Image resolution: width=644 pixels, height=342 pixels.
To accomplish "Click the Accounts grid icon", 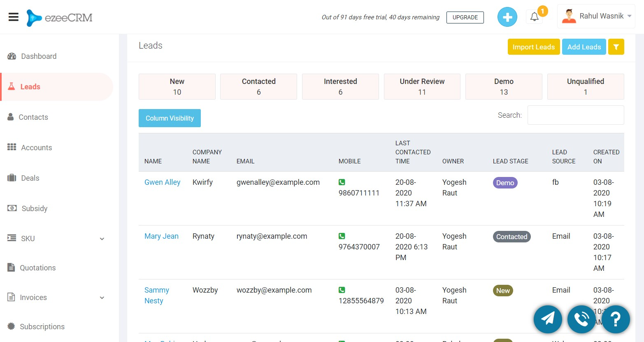I will pos(12,147).
